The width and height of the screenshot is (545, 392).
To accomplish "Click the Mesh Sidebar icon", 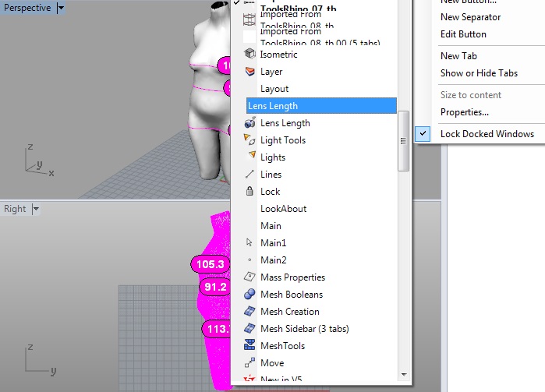I will pos(249,328).
